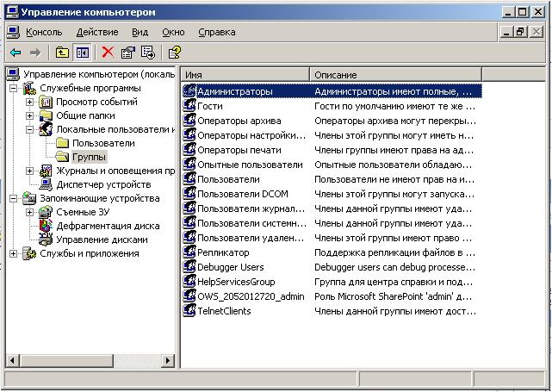Click the Запоминающие устройства icon

(29, 199)
